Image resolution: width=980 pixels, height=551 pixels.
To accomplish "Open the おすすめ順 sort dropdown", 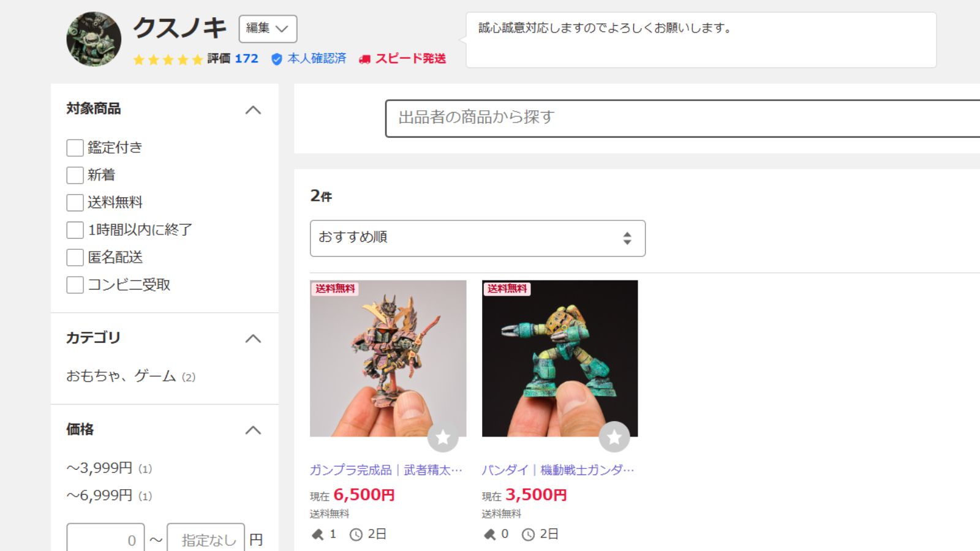I will pyautogui.click(x=478, y=238).
